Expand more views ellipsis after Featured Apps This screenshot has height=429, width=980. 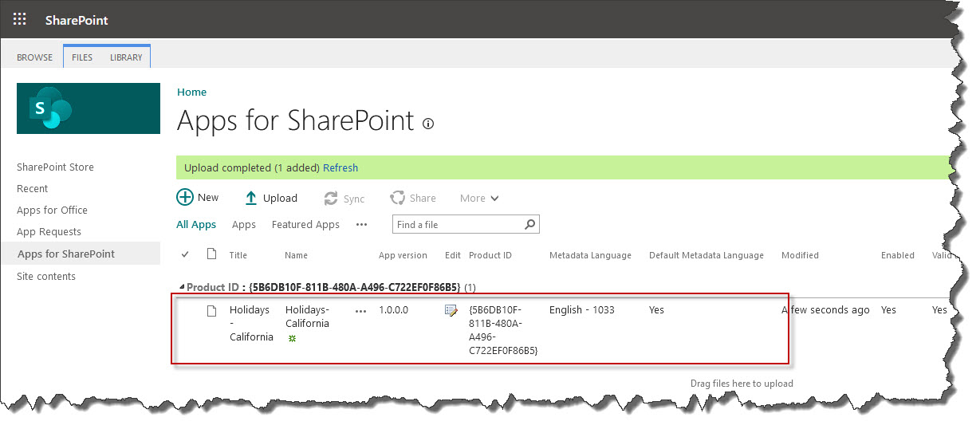click(x=361, y=225)
